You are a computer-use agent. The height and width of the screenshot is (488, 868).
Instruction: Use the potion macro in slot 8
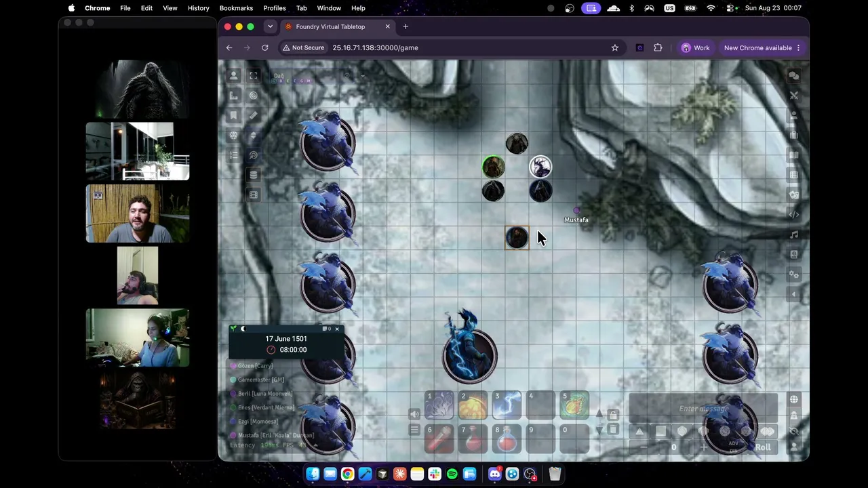[x=507, y=439]
